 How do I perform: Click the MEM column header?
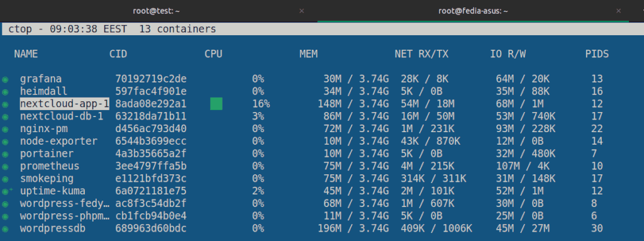(x=308, y=54)
